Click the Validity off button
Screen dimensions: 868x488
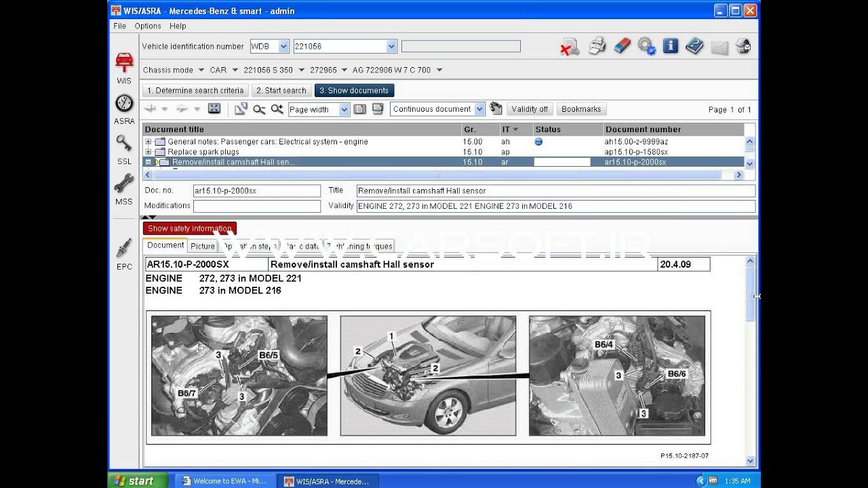[530, 109]
